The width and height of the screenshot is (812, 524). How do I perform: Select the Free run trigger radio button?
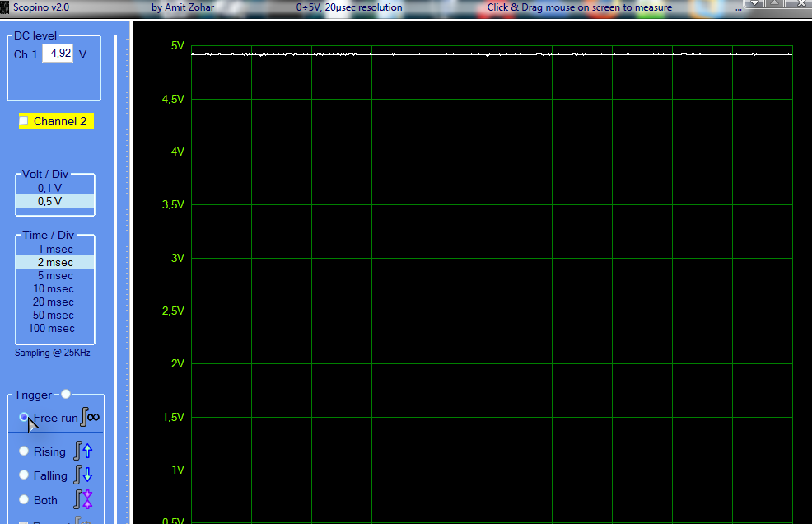point(25,418)
